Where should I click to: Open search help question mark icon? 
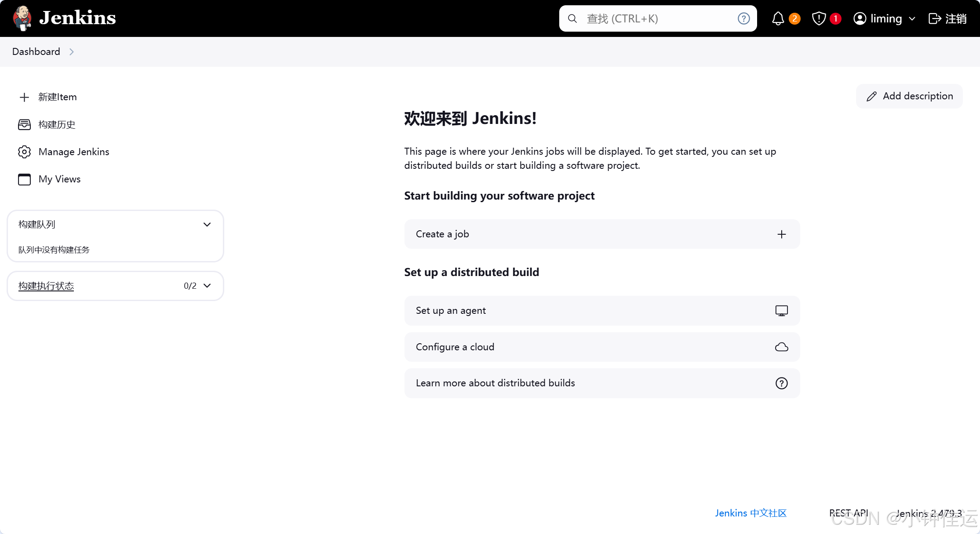click(x=743, y=18)
